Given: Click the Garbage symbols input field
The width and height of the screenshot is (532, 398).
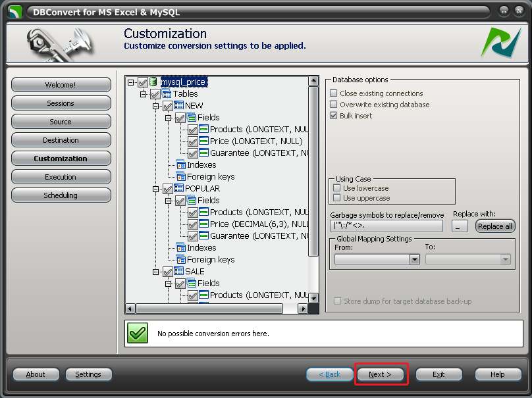Looking at the screenshot, I should 386,226.
